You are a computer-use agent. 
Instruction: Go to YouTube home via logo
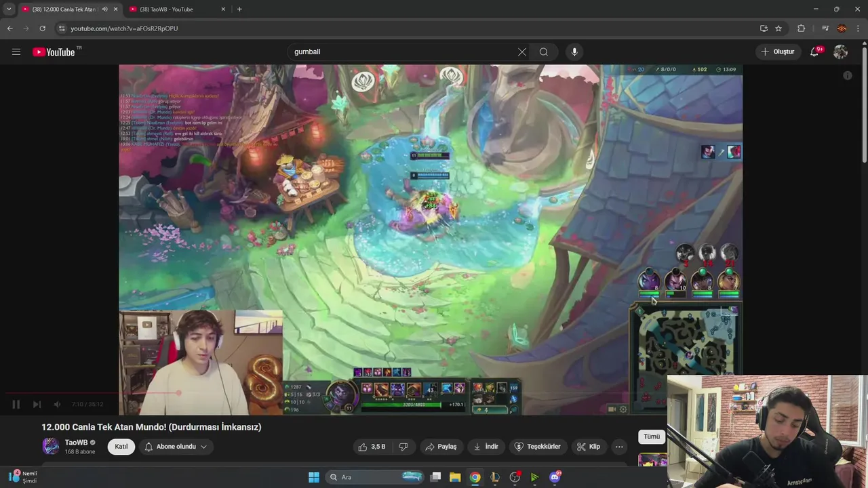click(54, 52)
